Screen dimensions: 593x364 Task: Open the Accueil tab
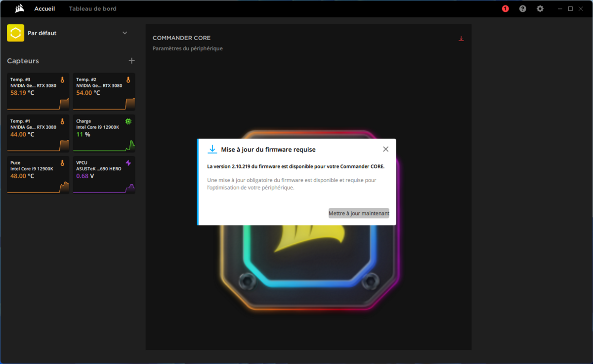[x=45, y=9]
